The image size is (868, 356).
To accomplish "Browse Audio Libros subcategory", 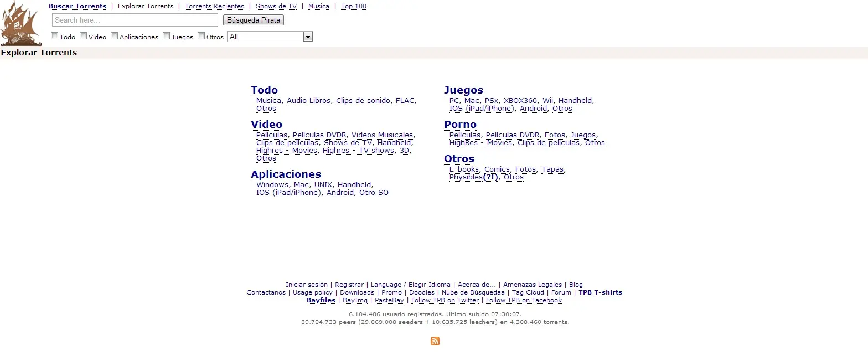I will click(308, 101).
